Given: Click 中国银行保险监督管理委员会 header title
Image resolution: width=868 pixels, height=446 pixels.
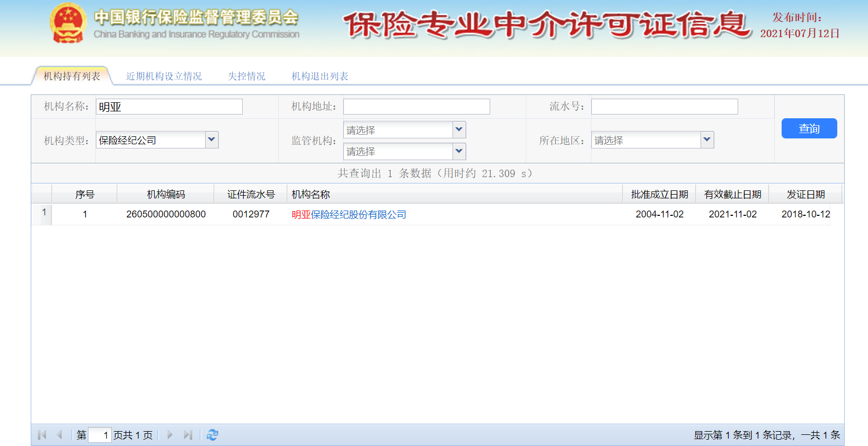Looking at the screenshot, I should pyautogui.click(x=196, y=18).
